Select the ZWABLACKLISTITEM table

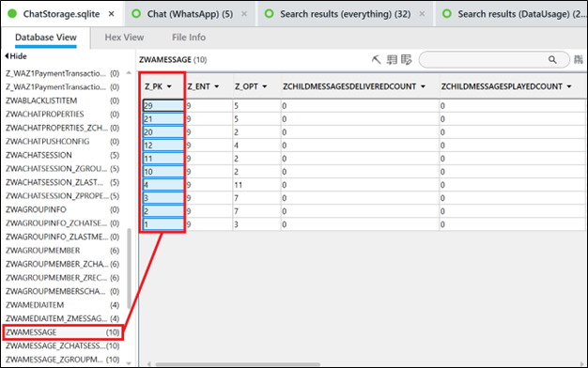click(x=63, y=100)
